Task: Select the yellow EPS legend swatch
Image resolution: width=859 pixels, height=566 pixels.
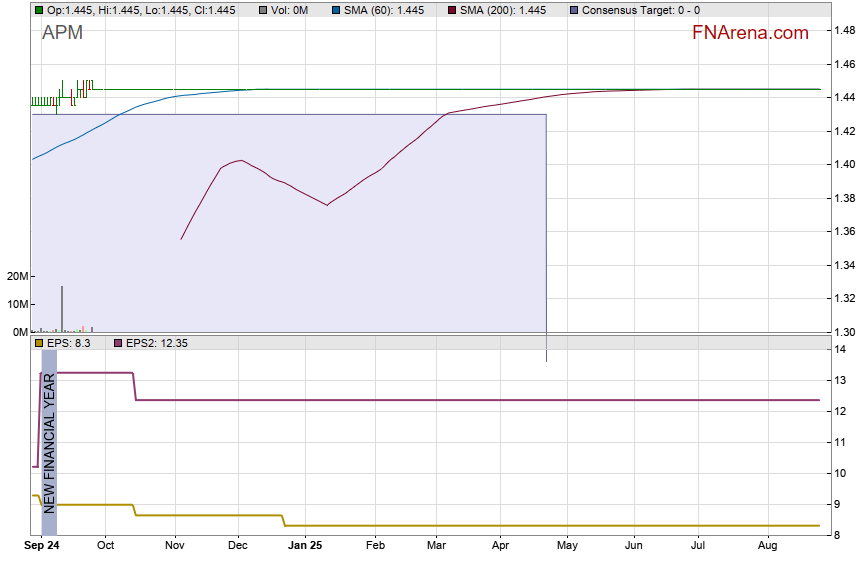Action: click(x=39, y=343)
